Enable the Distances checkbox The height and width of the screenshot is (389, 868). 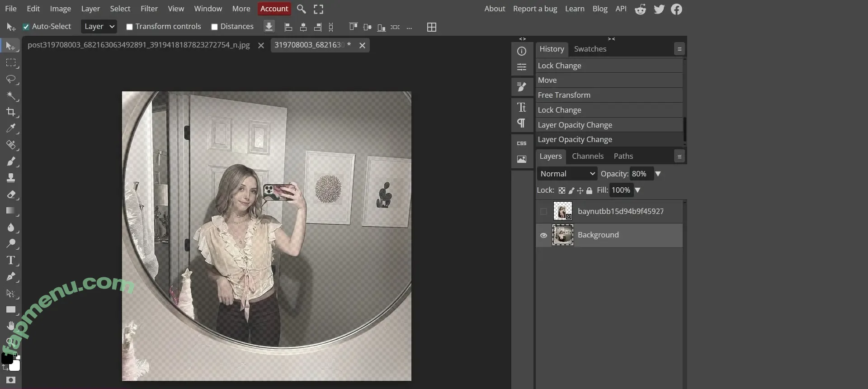click(215, 27)
